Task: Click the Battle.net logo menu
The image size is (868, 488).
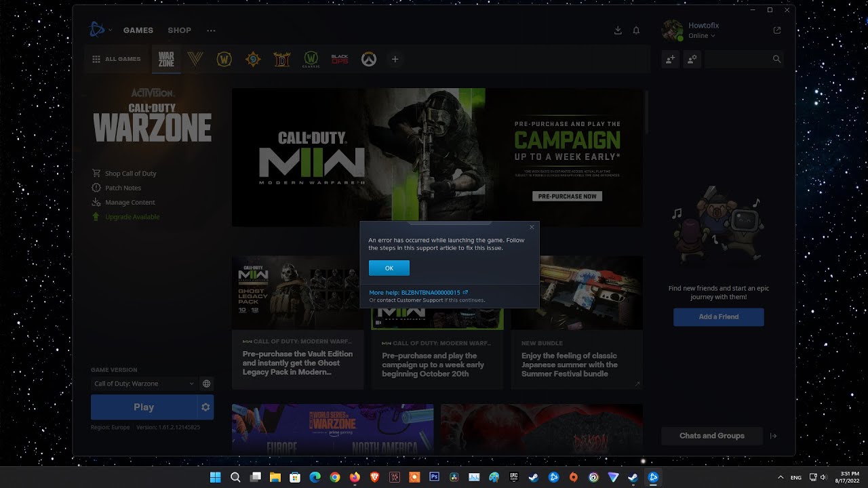Action: pos(100,30)
